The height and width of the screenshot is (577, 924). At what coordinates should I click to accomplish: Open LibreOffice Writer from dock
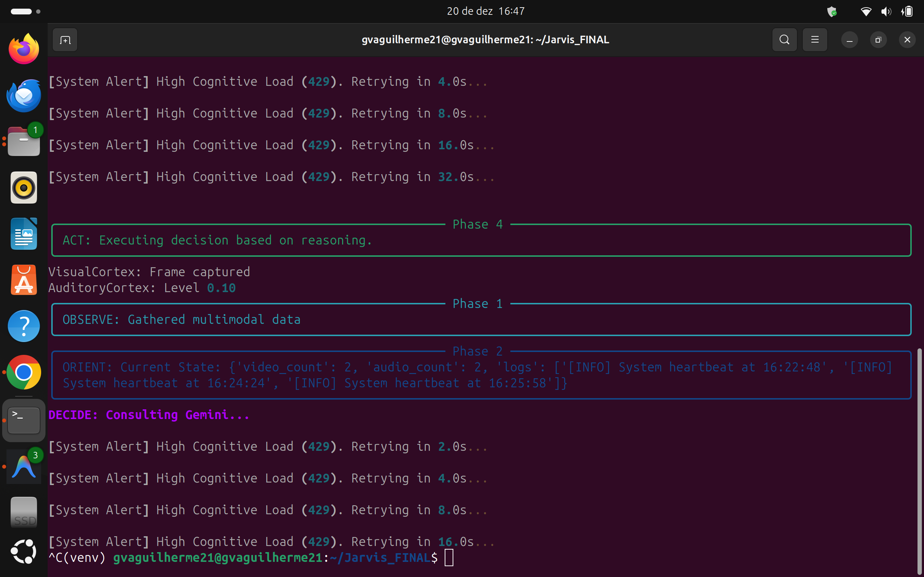(x=24, y=234)
